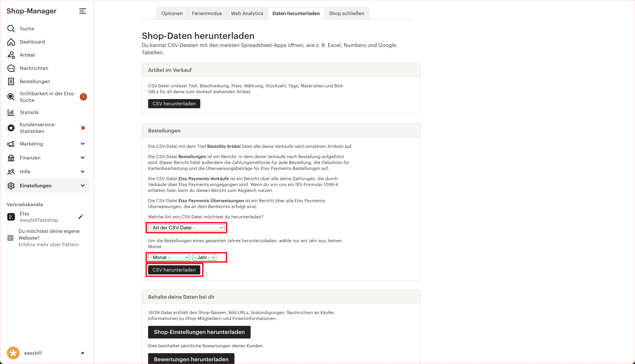Image resolution: width=635 pixels, height=364 pixels.
Task: Open the Jahr dropdown
Action: (x=204, y=258)
